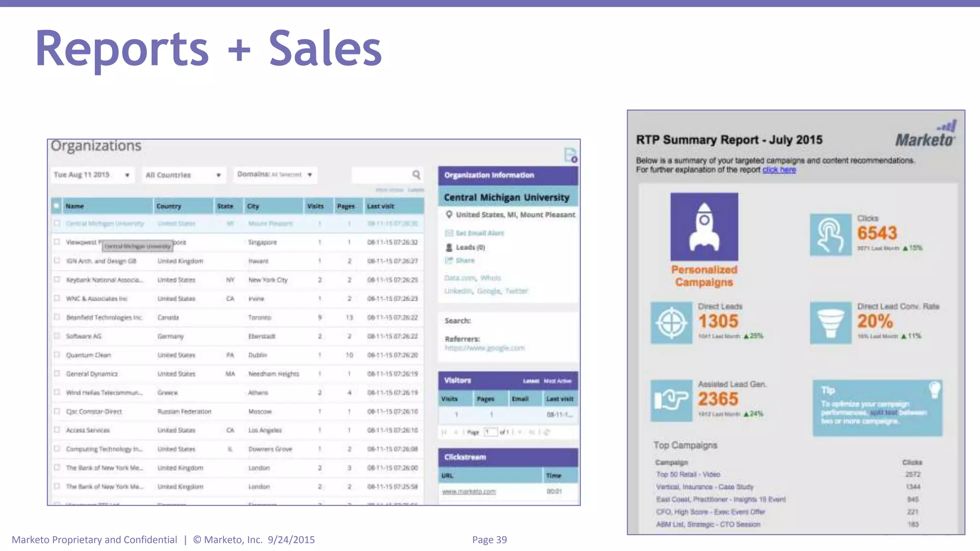The image size is (980, 551).
Task: Click the 'click here' explanation link
Action: (779, 170)
